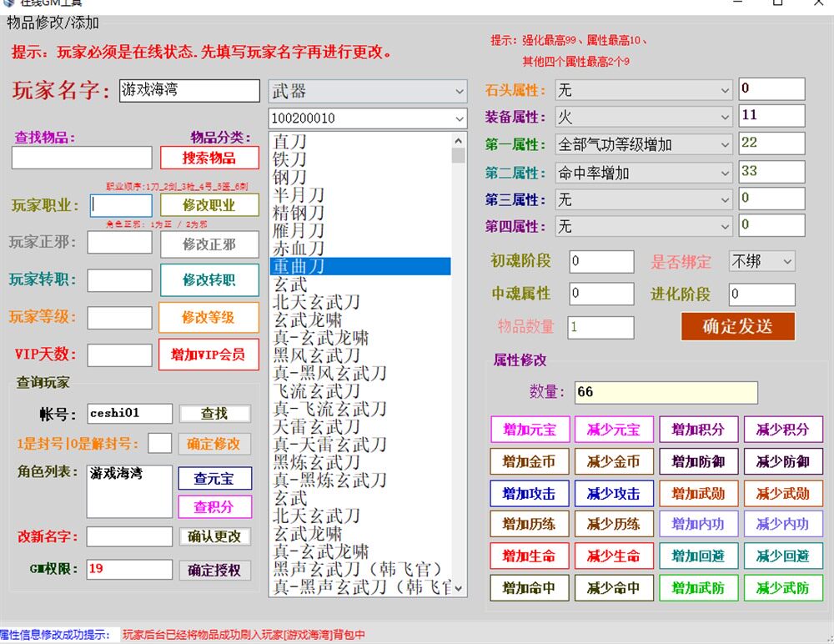Screen dimensions: 834x644
Task: Focus the 玩家名字 input field
Action: [189, 90]
